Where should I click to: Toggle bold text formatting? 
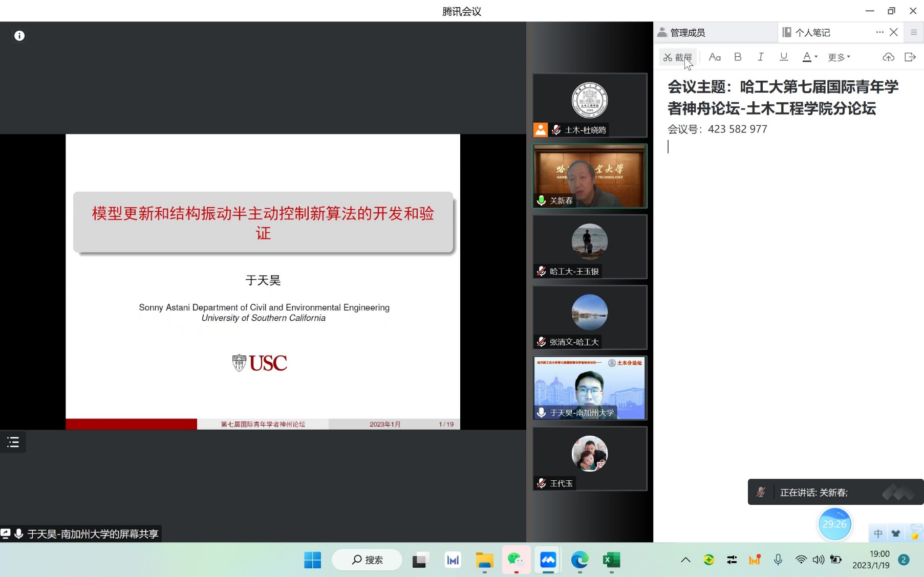coord(738,57)
